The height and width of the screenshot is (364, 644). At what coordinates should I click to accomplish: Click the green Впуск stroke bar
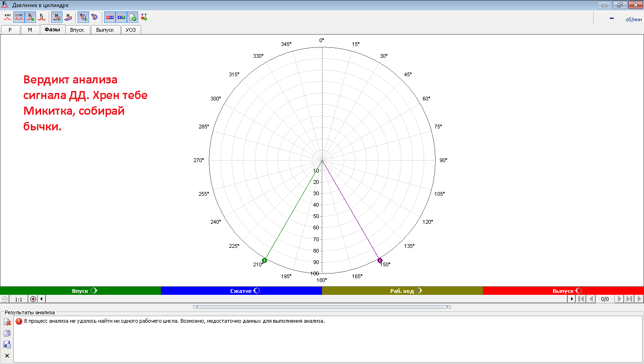tap(80, 291)
